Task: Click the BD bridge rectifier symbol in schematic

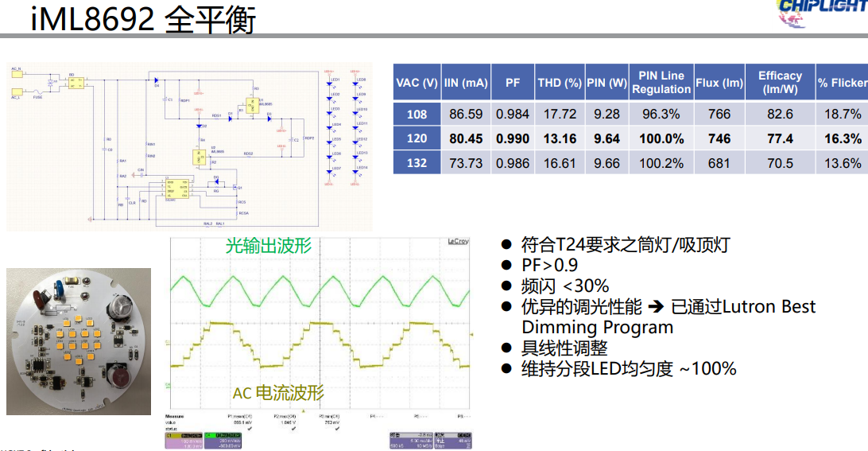Action: (x=76, y=83)
